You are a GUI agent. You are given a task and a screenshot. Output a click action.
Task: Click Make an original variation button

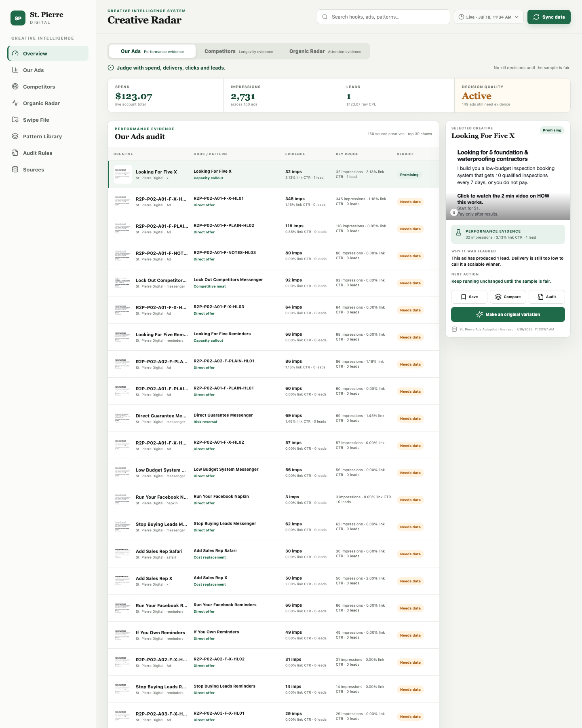click(508, 314)
